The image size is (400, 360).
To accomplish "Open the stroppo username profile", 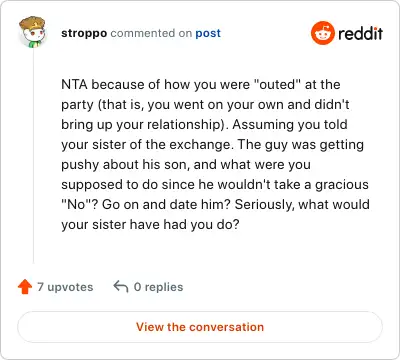I will coord(84,33).
